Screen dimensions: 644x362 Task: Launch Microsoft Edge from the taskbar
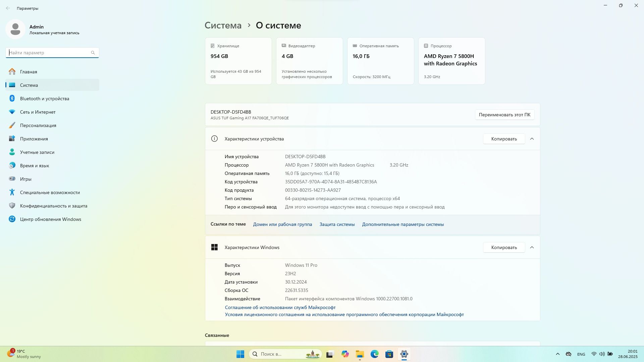[374, 354]
